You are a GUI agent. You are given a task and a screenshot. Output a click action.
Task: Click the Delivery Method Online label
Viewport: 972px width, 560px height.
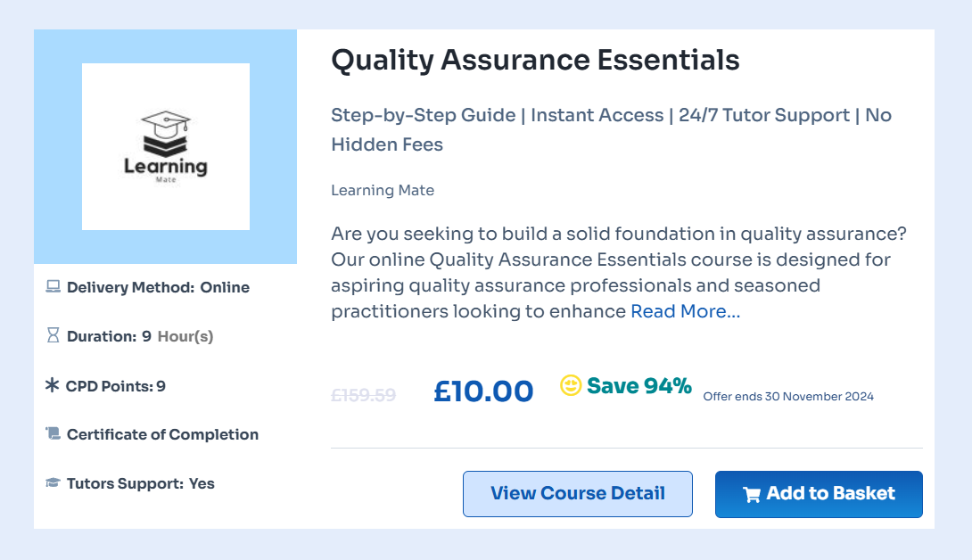pos(158,287)
